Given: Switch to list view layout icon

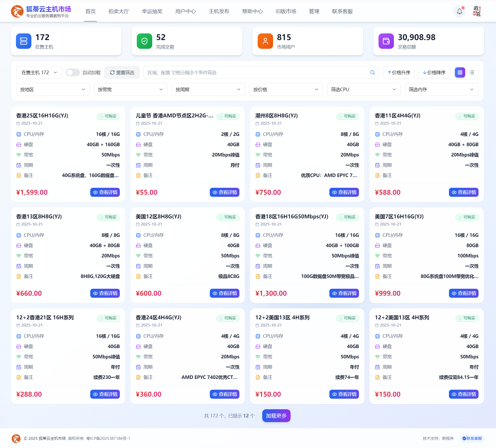Looking at the screenshot, I should click(x=472, y=72).
